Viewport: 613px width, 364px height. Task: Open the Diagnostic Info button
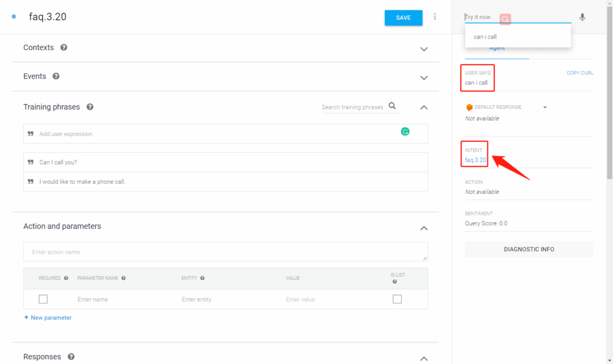529,249
